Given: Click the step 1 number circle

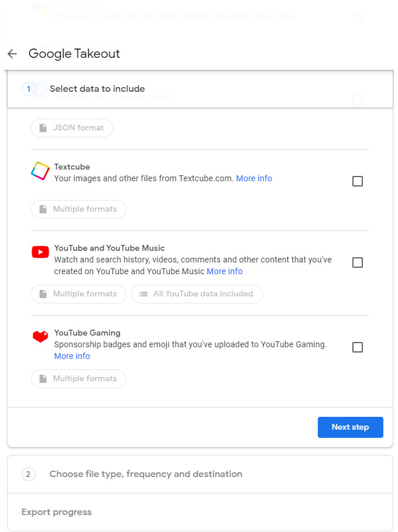Looking at the screenshot, I should (28, 89).
